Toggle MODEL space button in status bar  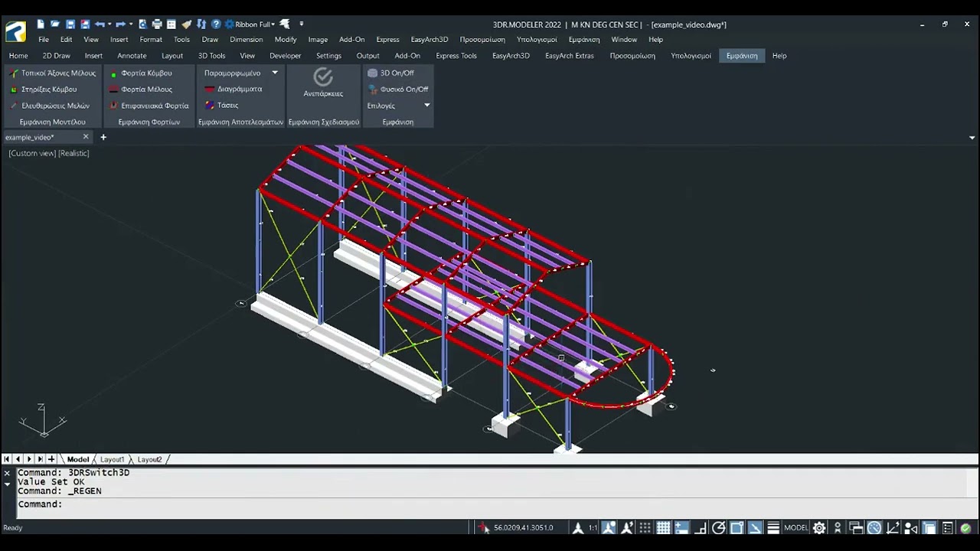pos(796,528)
